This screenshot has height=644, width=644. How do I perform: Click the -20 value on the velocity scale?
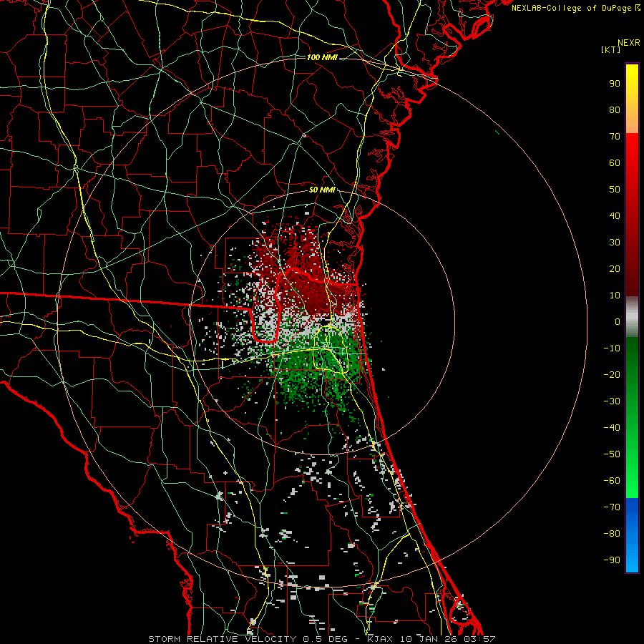click(612, 374)
